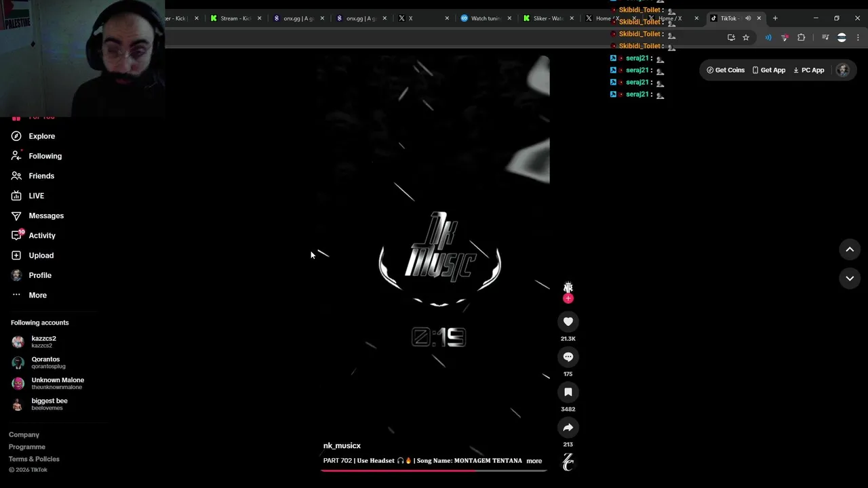Expand Terms & Policies footer section
This screenshot has height=488, width=868.
(x=34, y=459)
